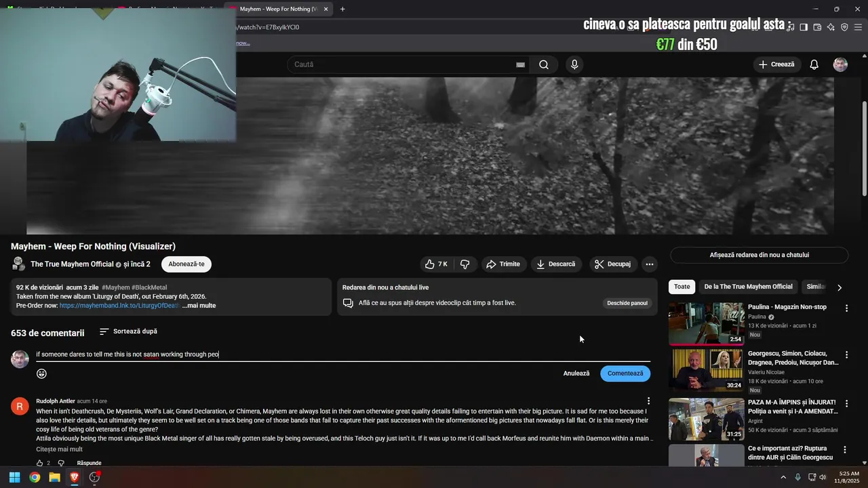Image resolution: width=868 pixels, height=488 pixels.
Task: Open YouTube notifications bell
Action: 814,64
